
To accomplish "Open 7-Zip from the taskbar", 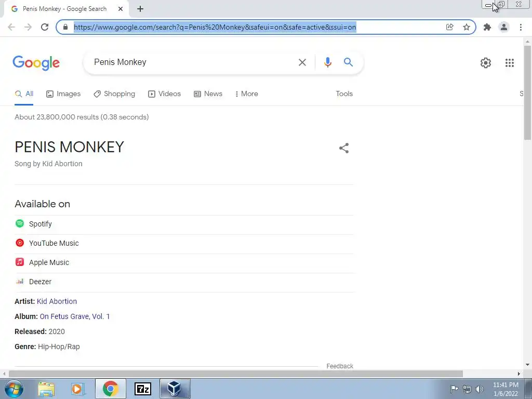I will coord(143,389).
